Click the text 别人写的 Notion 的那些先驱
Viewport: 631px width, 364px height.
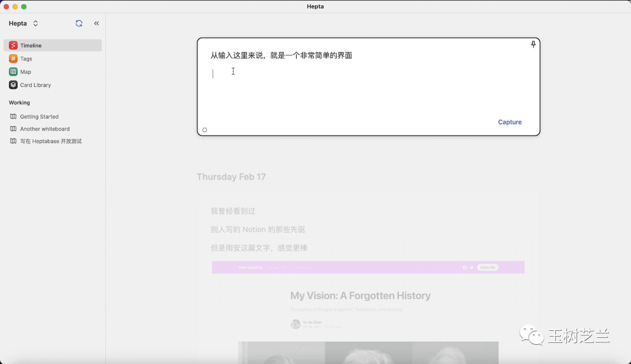pos(258,230)
